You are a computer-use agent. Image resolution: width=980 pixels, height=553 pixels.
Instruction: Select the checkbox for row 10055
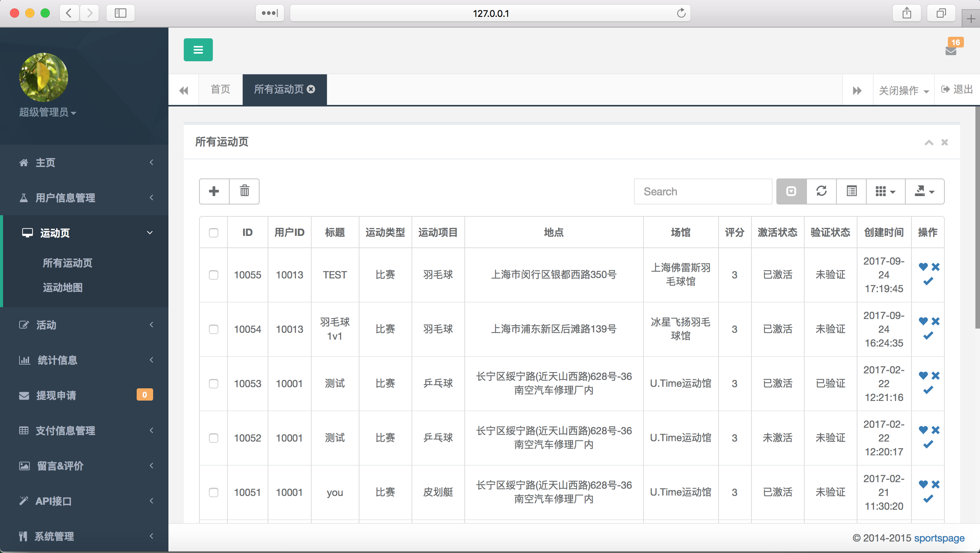pos(214,275)
